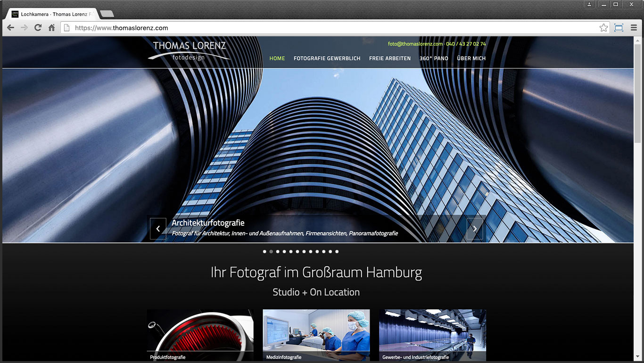Viewport: 644px width, 363px height.
Task: Click the 'Studio + On Location' subheading
Action: click(316, 292)
